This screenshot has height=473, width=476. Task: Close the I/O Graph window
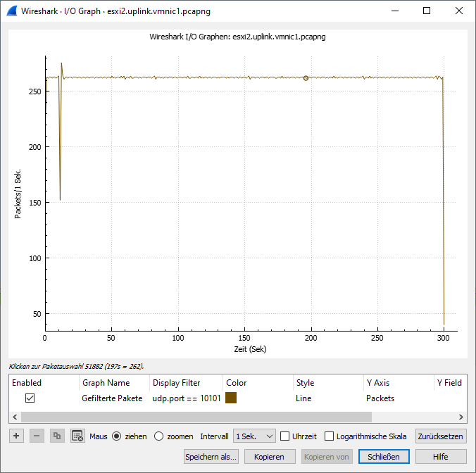click(x=459, y=11)
